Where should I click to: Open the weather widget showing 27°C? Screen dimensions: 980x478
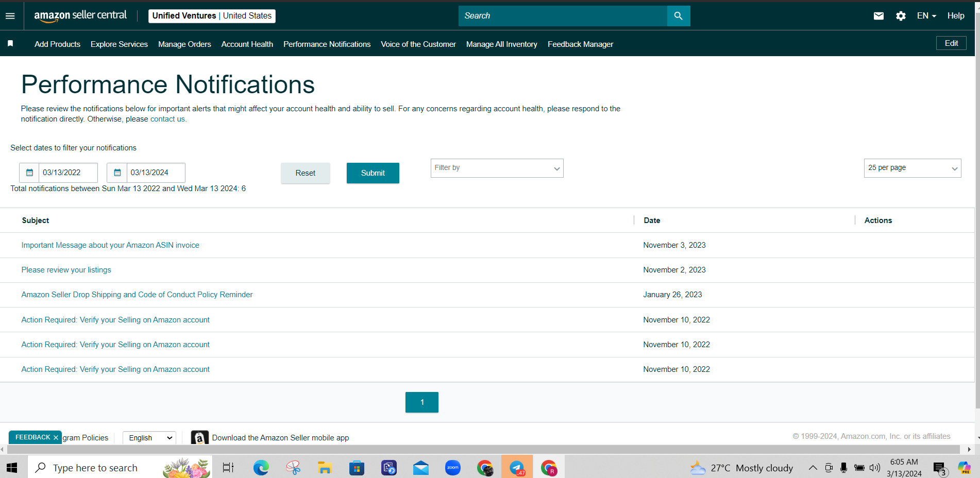pyautogui.click(x=742, y=468)
